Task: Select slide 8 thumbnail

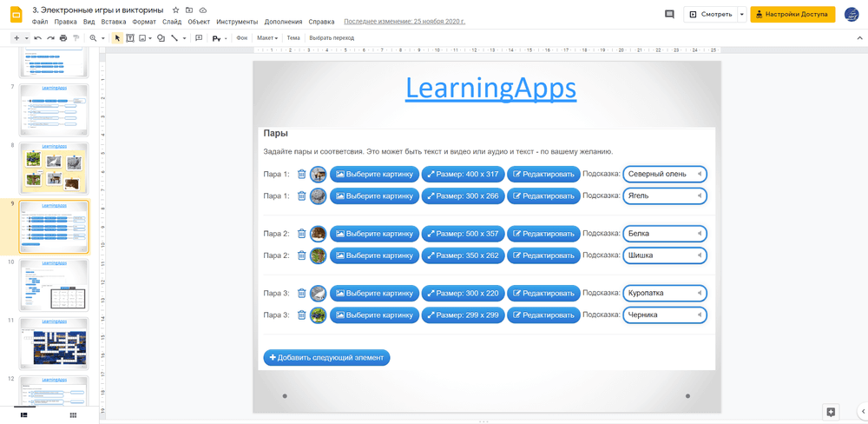Action: pyautogui.click(x=53, y=168)
